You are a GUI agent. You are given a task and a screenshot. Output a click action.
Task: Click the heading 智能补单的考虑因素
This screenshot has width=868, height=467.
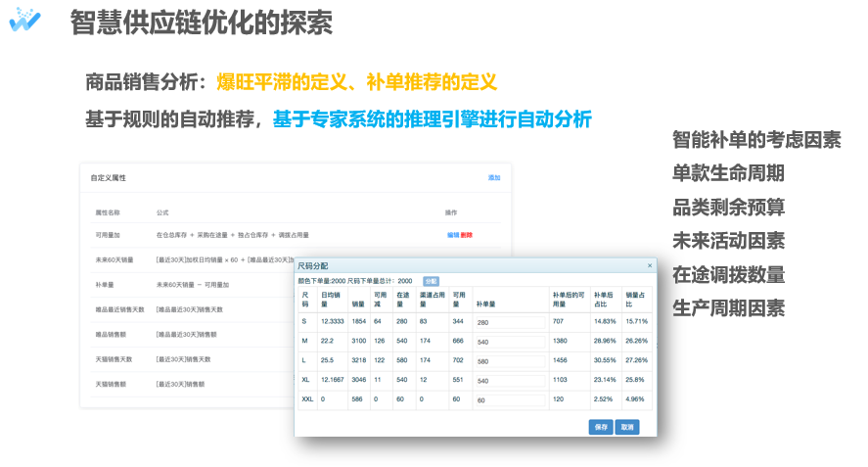[x=756, y=140]
